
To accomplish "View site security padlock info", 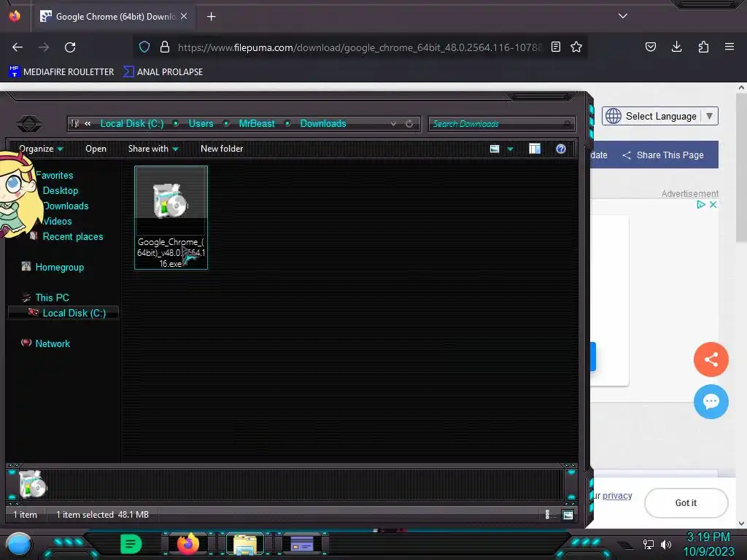I will tap(165, 47).
